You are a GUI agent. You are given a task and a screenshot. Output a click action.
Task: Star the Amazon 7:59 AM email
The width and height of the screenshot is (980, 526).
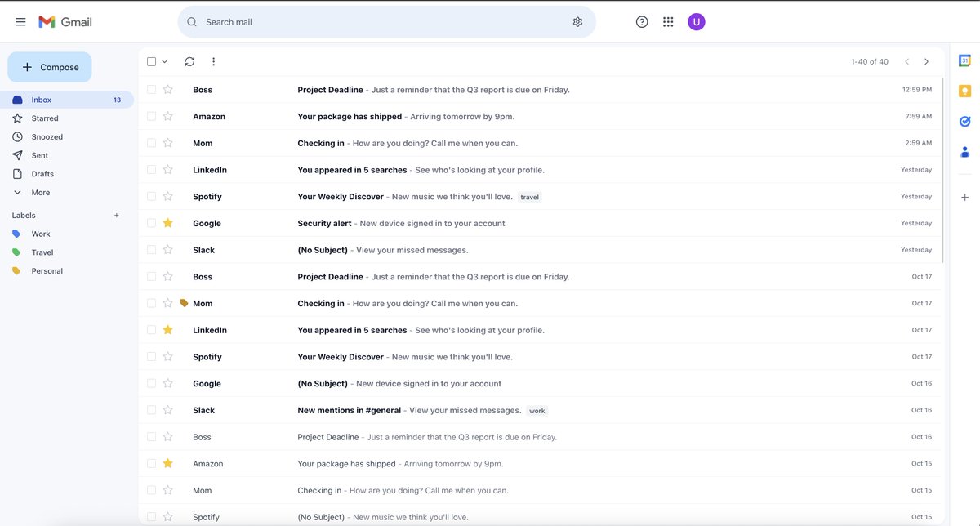(x=168, y=116)
